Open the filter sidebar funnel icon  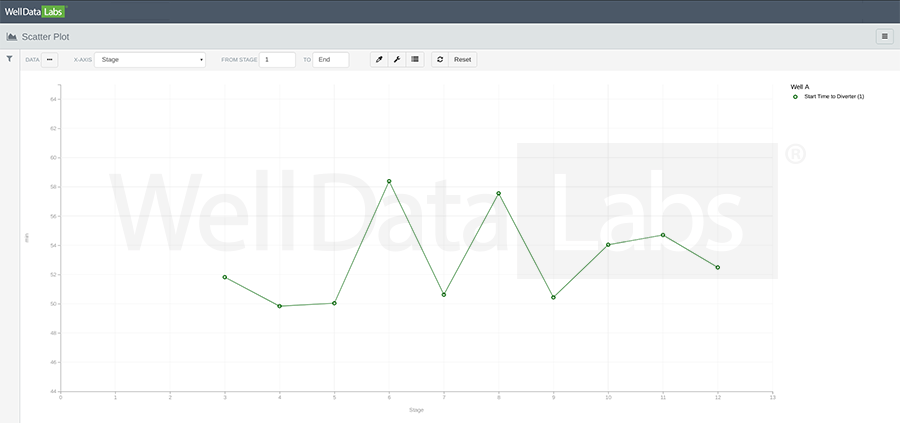(x=10, y=59)
